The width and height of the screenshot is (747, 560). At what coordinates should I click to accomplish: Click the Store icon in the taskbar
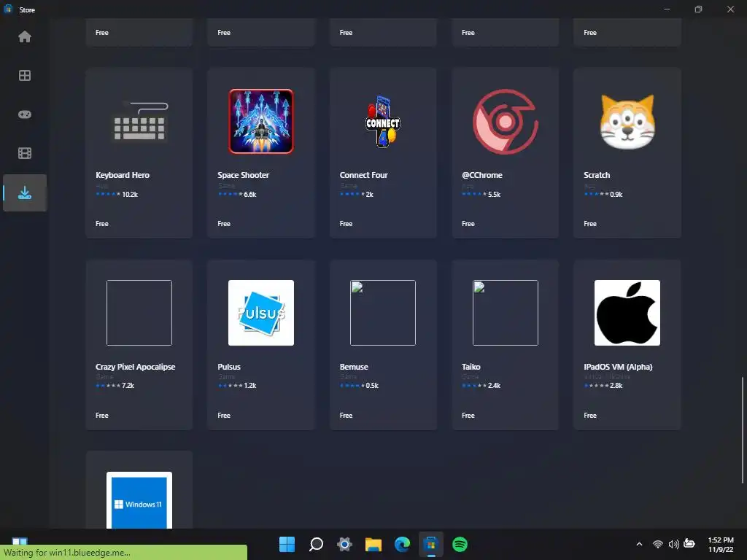431,544
